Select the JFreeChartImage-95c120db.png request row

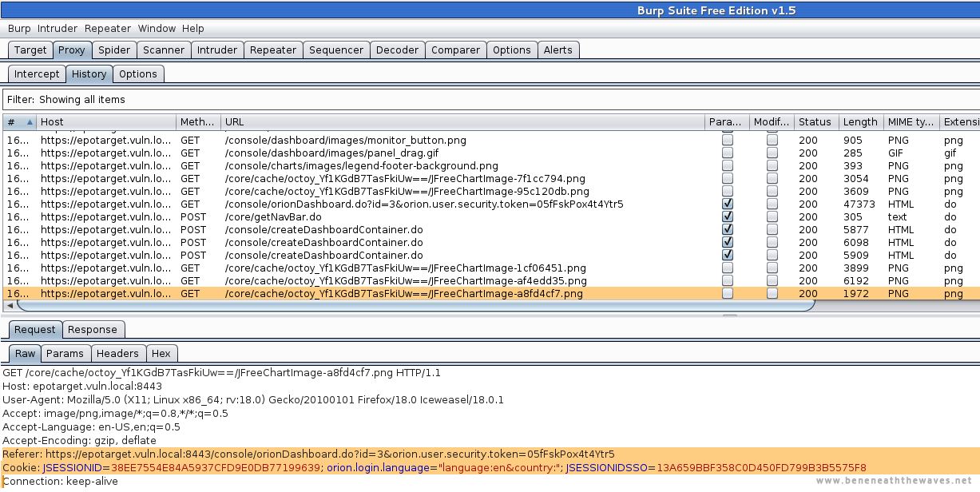coord(490,191)
